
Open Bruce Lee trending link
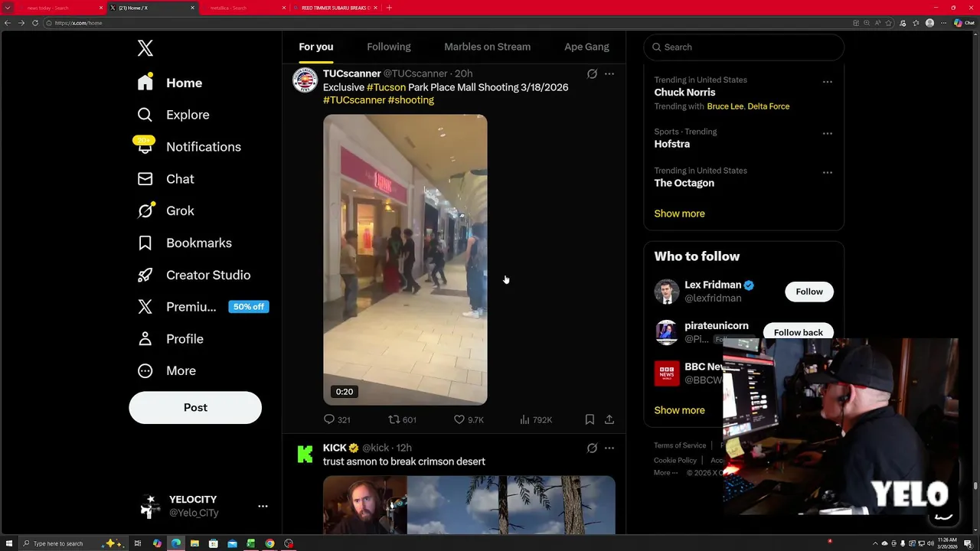pos(725,106)
